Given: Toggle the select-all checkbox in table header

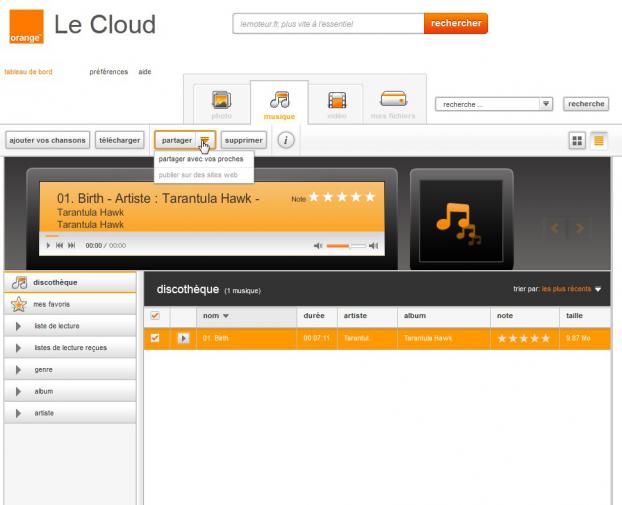Looking at the screenshot, I should pos(154,316).
